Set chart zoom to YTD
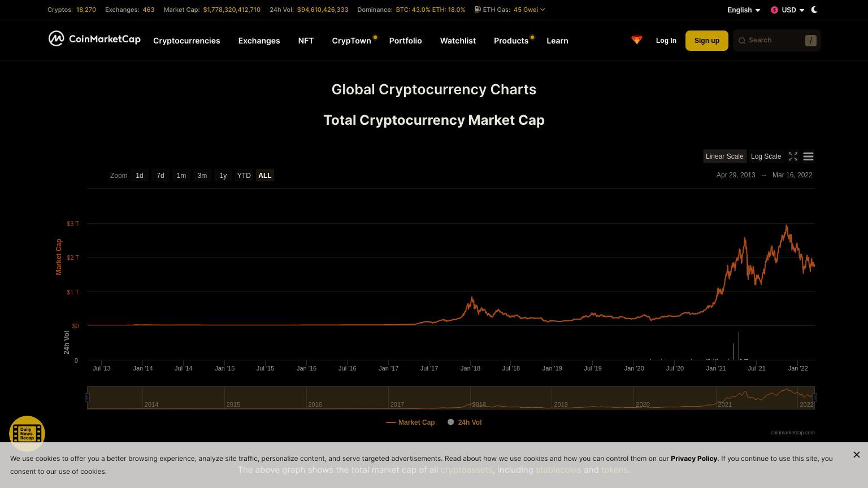868x488 pixels. click(244, 176)
